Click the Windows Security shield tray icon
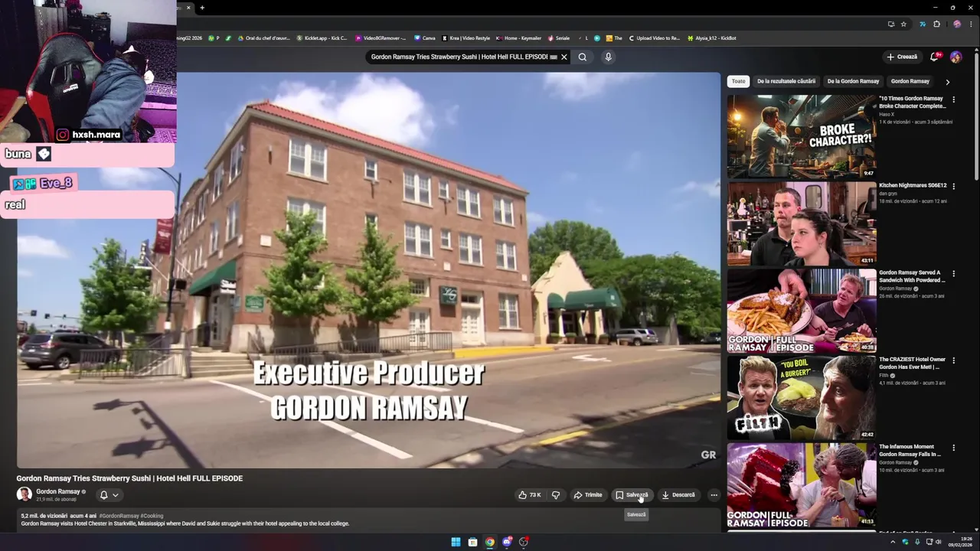Image resolution: width=980 pixels, height=551 pixels. point(905,542)
